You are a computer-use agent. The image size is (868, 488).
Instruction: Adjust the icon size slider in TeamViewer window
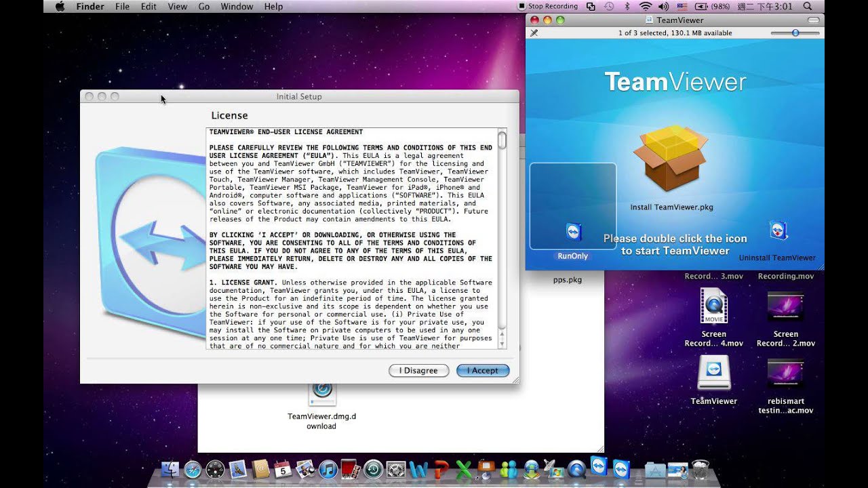[x=795, y=33]
